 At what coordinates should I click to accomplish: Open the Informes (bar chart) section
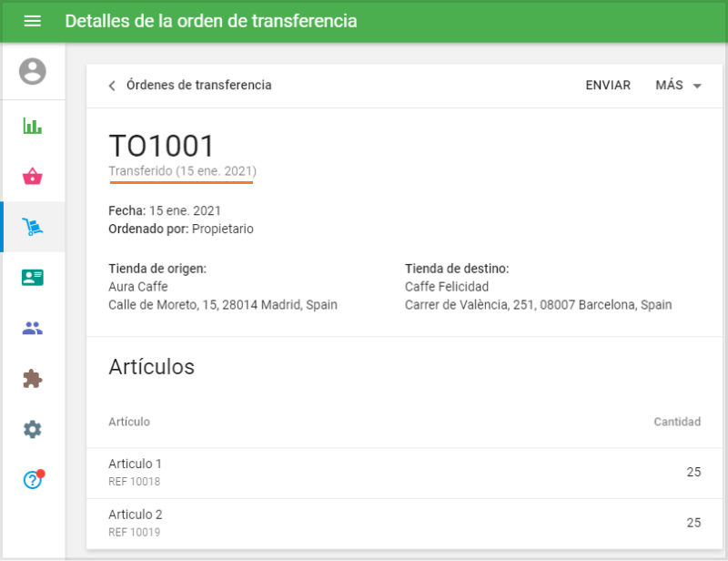pos(32,125)
